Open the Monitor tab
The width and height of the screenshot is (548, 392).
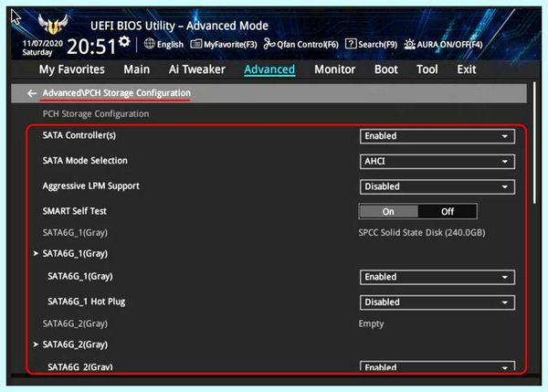pos(335,69)
